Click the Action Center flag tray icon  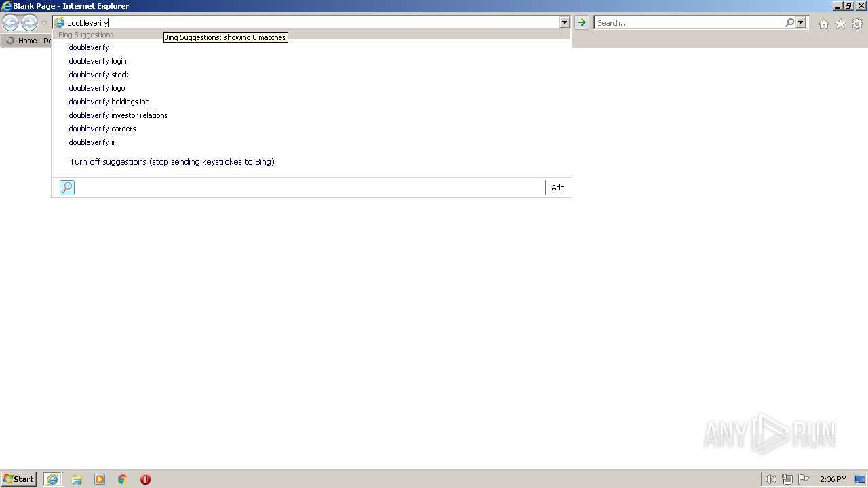click(x=804, y=479)
